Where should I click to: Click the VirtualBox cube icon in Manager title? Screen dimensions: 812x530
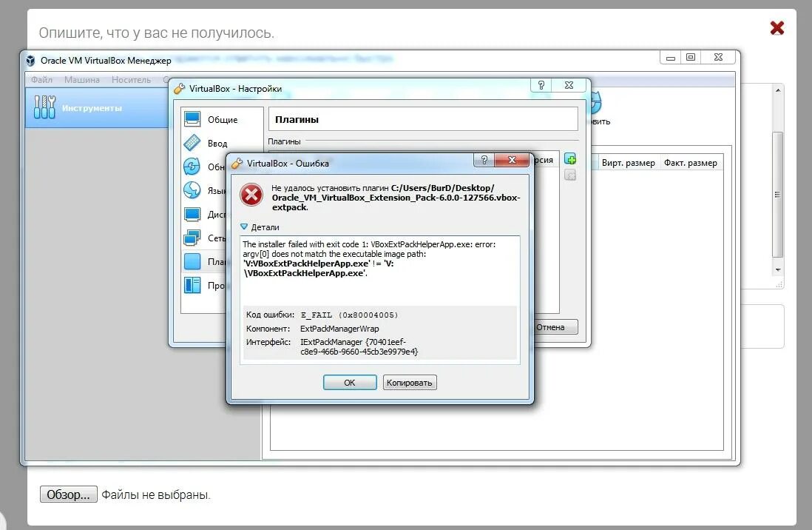tap(30, 60)
